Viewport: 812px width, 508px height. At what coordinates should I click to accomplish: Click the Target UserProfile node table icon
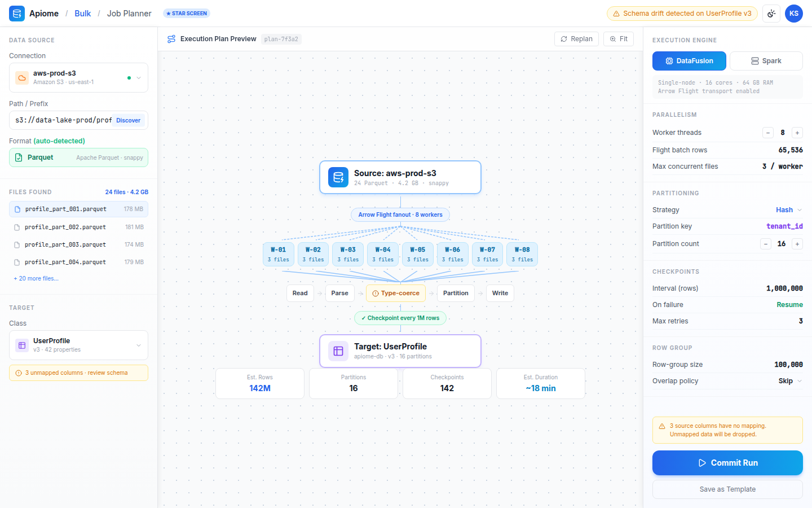[x=338, y=351]
